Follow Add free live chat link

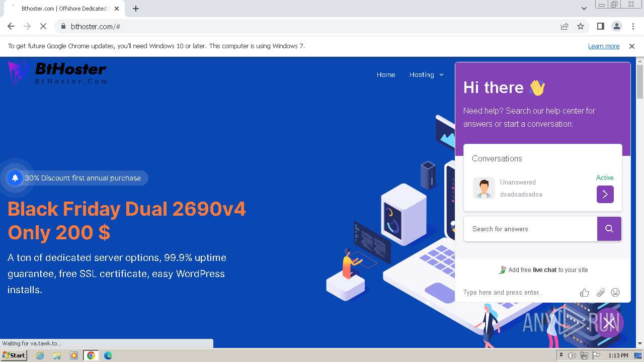(x=543, y=270)
